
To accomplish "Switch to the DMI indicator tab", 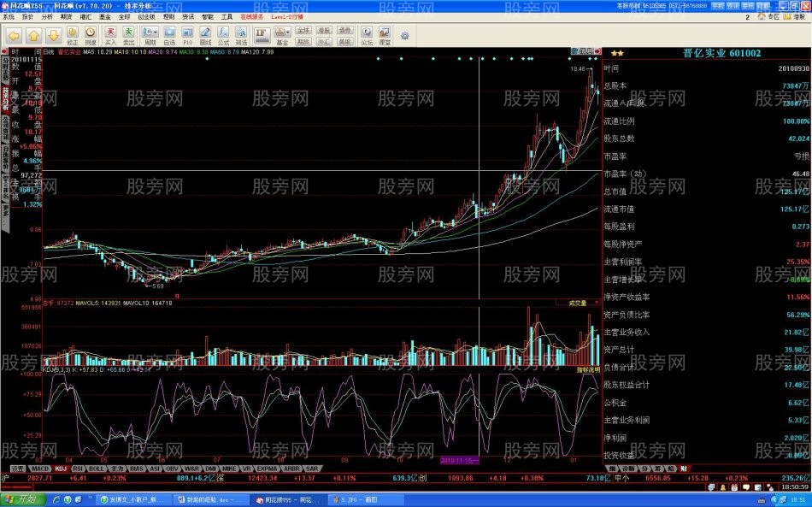I will (x=210, y=469).
